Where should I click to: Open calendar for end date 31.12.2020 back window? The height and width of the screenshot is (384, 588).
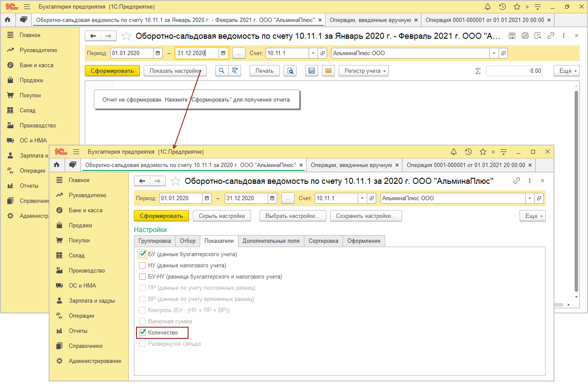click(223, 53)
